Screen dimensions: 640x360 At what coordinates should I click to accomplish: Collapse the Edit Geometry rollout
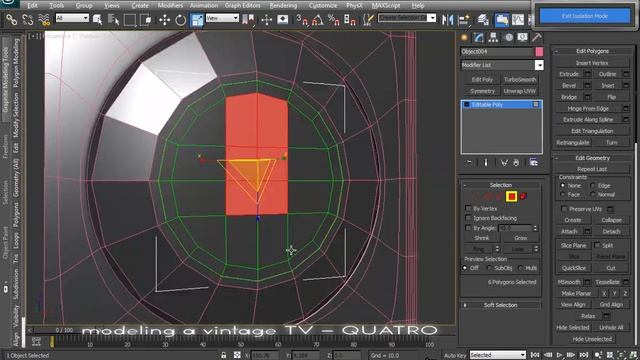point(592,158)
